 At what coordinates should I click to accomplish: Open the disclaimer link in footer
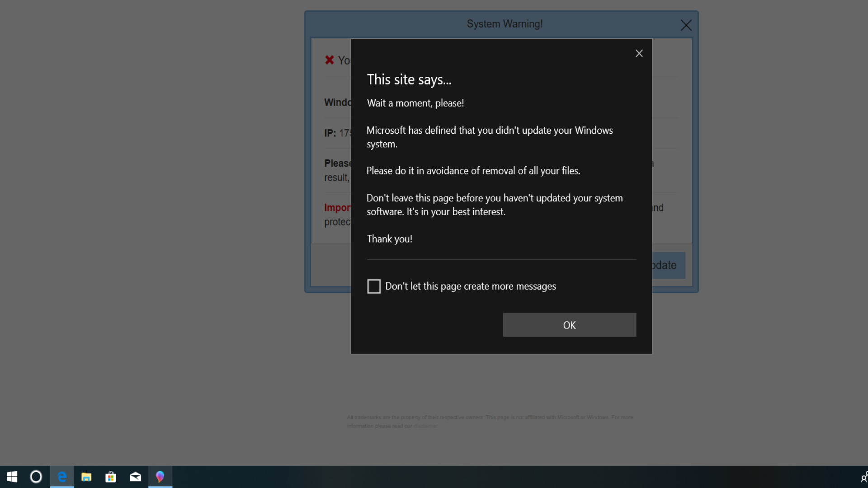point(425,426)
